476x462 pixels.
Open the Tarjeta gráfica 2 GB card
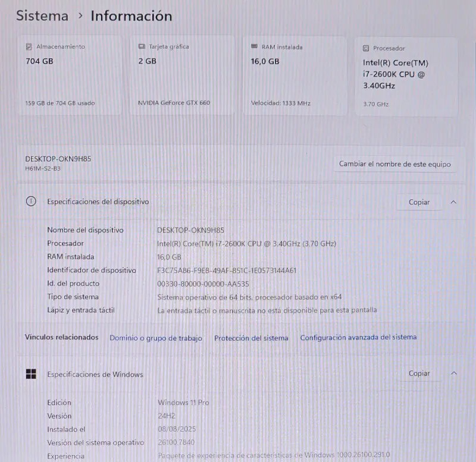182,75
